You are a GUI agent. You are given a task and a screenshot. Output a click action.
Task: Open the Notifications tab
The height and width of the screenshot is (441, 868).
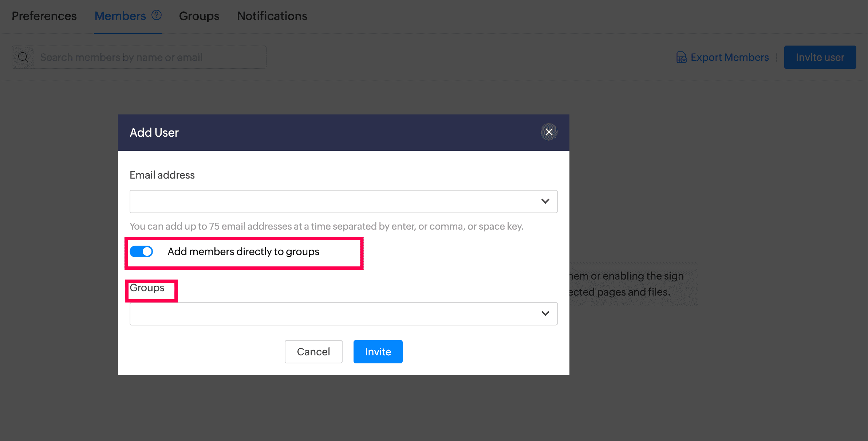272,16
